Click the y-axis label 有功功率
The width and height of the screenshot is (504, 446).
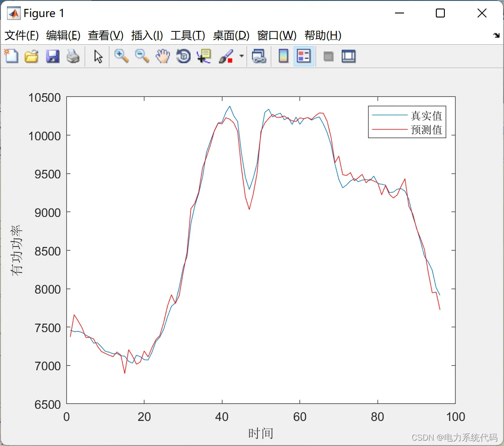(x=17, y=250)
